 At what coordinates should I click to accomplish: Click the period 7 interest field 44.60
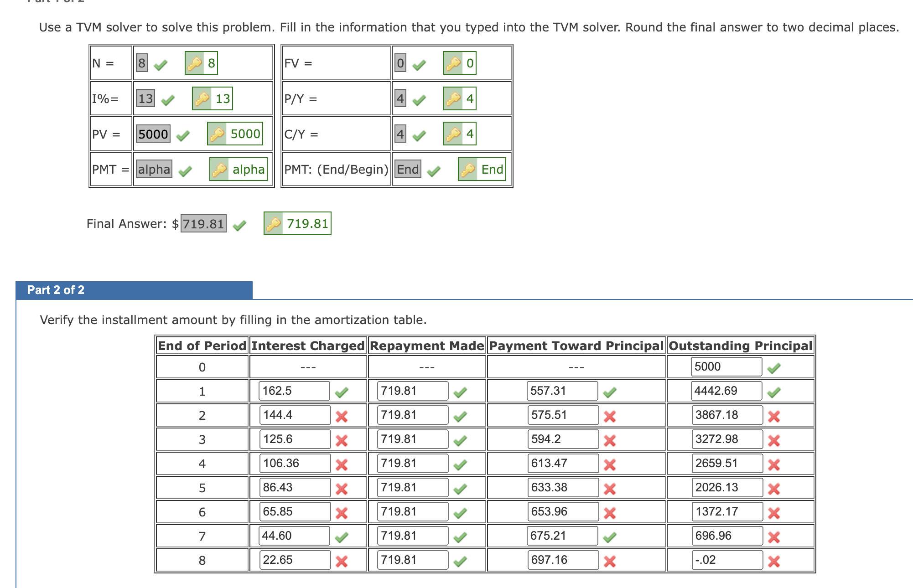[295, 536]
